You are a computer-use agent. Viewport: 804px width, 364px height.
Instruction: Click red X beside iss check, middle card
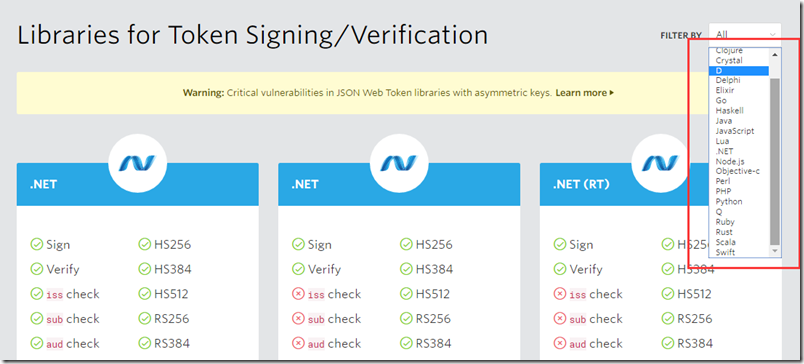[298, 294]
